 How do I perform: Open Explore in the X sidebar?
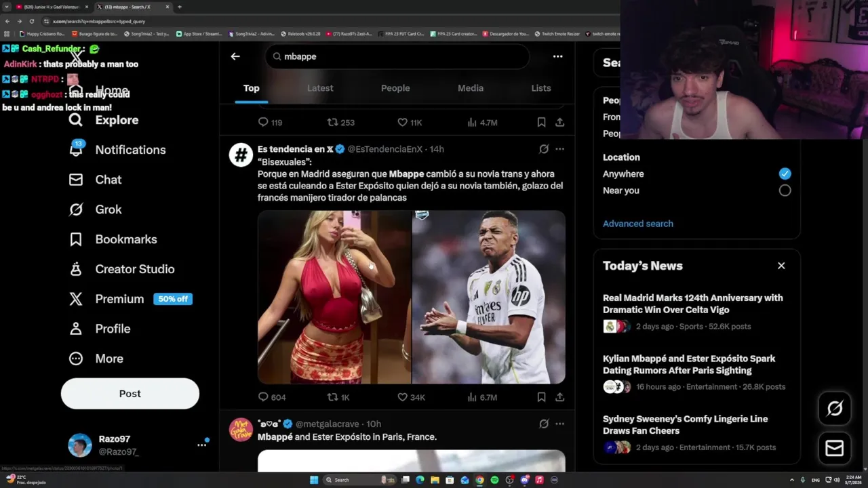[x=104, y=120]
